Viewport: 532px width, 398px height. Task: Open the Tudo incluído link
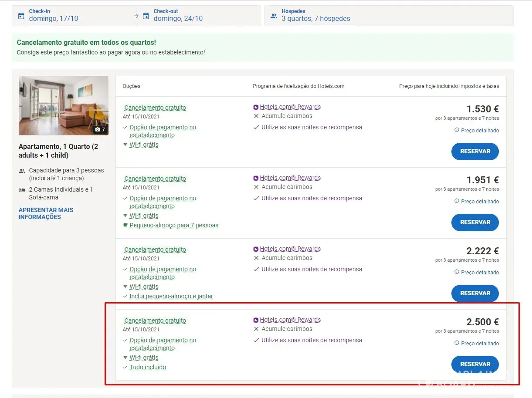pyautogui.click(x=148, y=367)
